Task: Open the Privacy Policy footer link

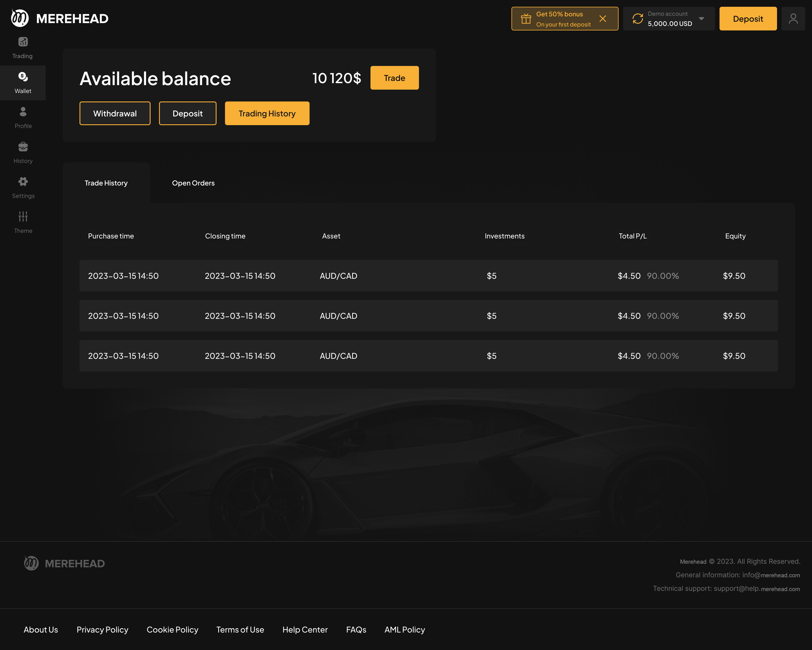Action: (102, 630)
